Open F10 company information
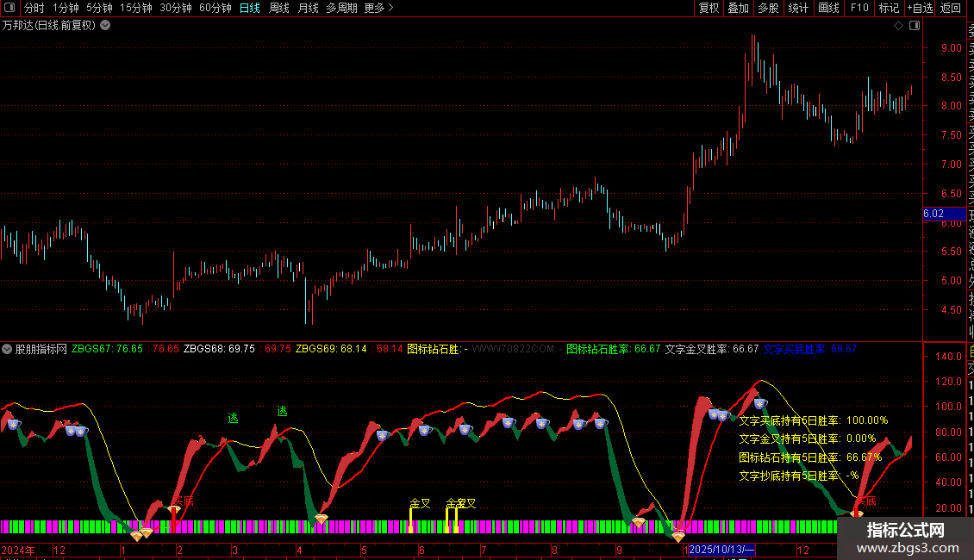Viewport: 974px width, 560px height. click(x=859, y=8)
